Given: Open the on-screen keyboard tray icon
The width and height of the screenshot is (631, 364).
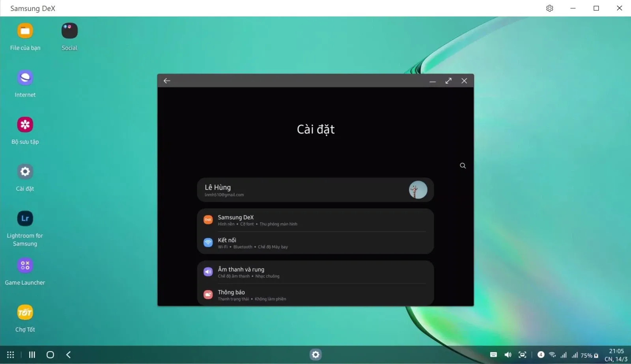Looking at the screenshot, I should 493,355.
